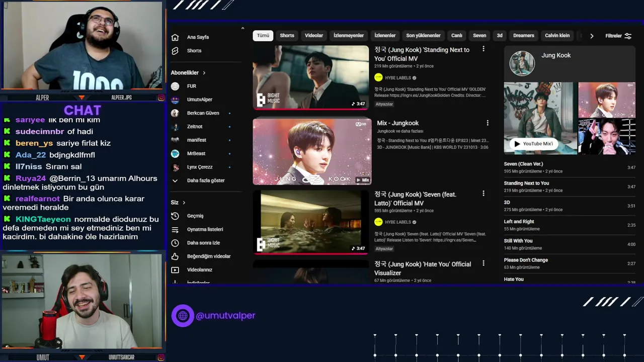Play 3D track in song list

coord(570,206)
